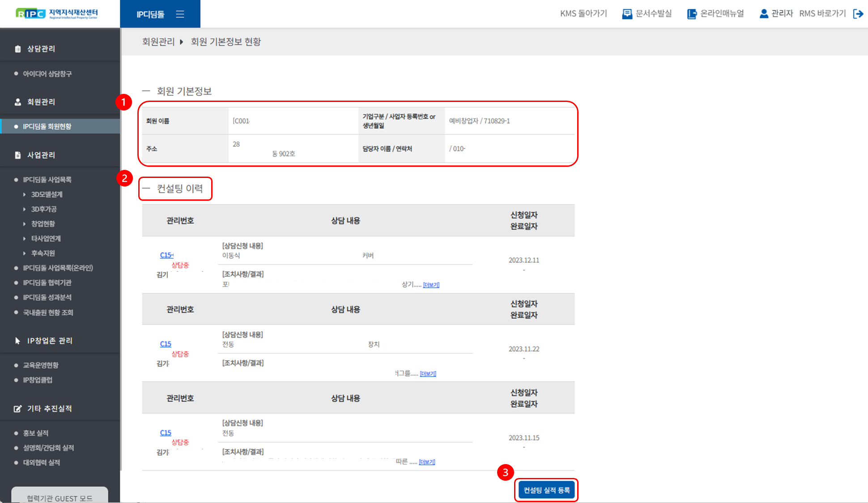Click the 기타 추진실적 edit icon
Viewport: 868px width, 503px height.
click(17, 409)
